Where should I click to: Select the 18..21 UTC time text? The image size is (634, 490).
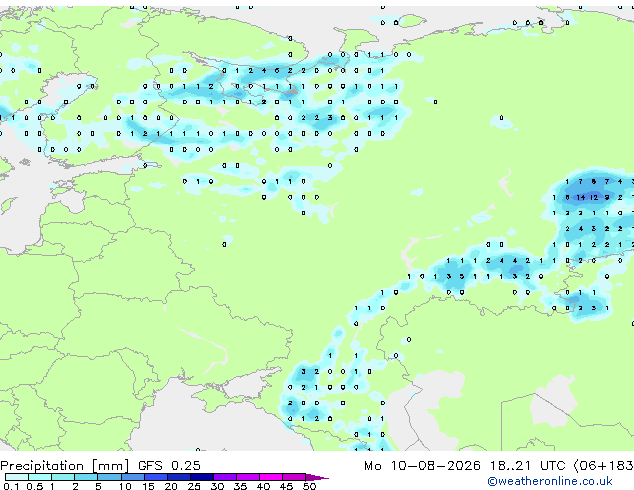(527, 466)
